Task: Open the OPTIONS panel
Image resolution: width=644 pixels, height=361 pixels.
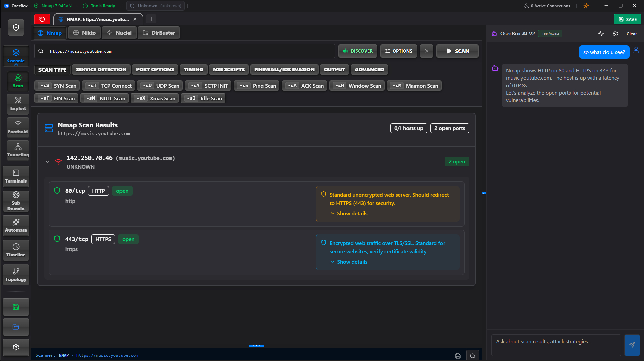Action: tap(399, 51)
